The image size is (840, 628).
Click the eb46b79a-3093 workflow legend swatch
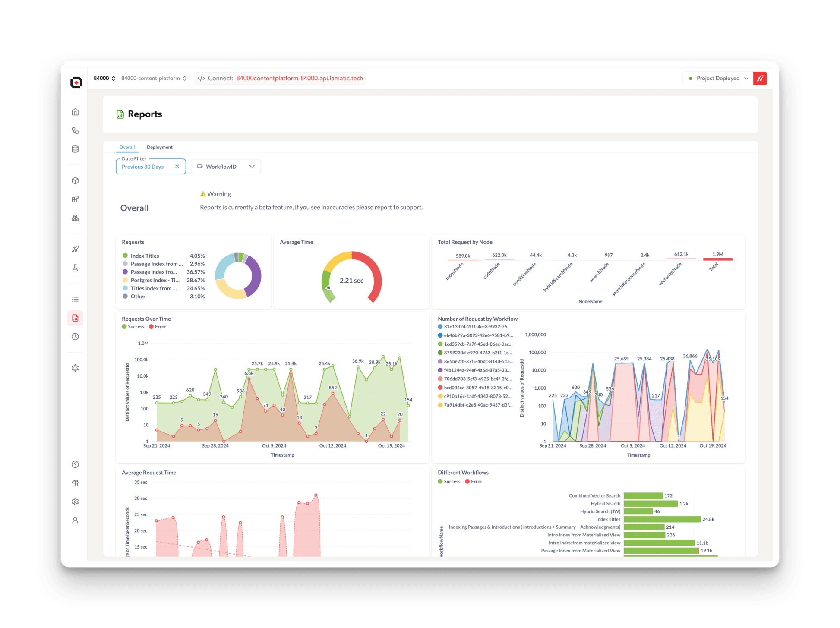[x=440, y=335]
